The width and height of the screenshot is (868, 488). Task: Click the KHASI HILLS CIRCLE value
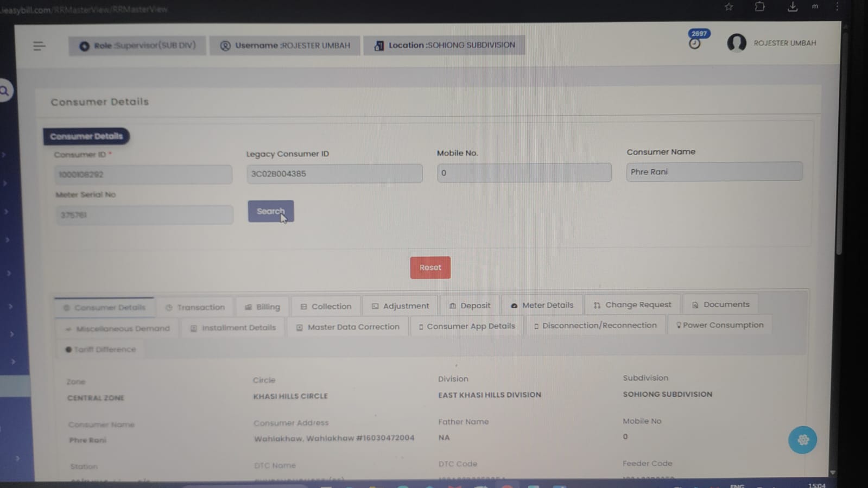(x=290, y=396)
